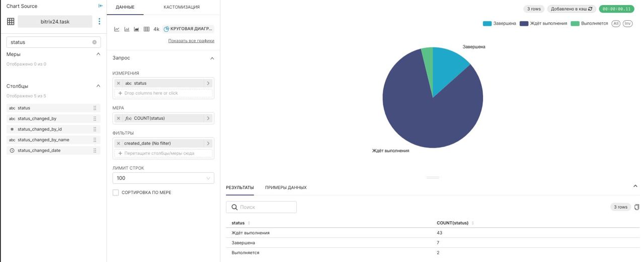Remove the created_date filter

pyautogui.click(x=119, y=144)
